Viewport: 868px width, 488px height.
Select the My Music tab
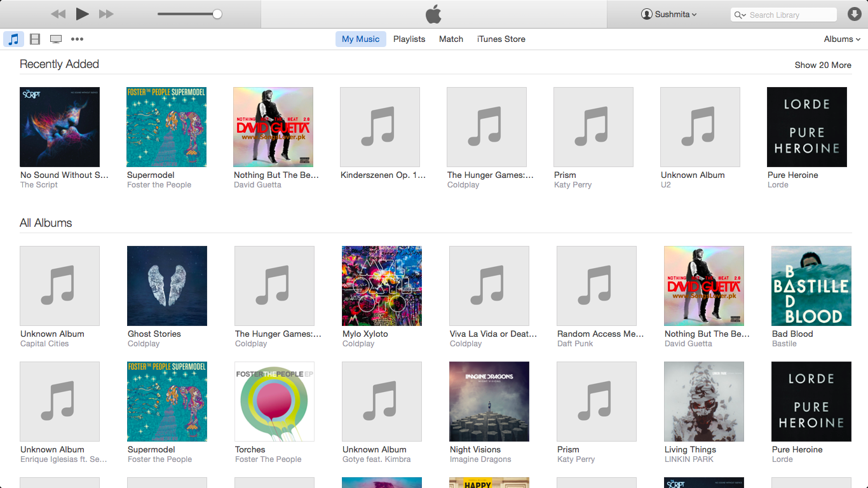pyautogui.click(x=360, y=39)
